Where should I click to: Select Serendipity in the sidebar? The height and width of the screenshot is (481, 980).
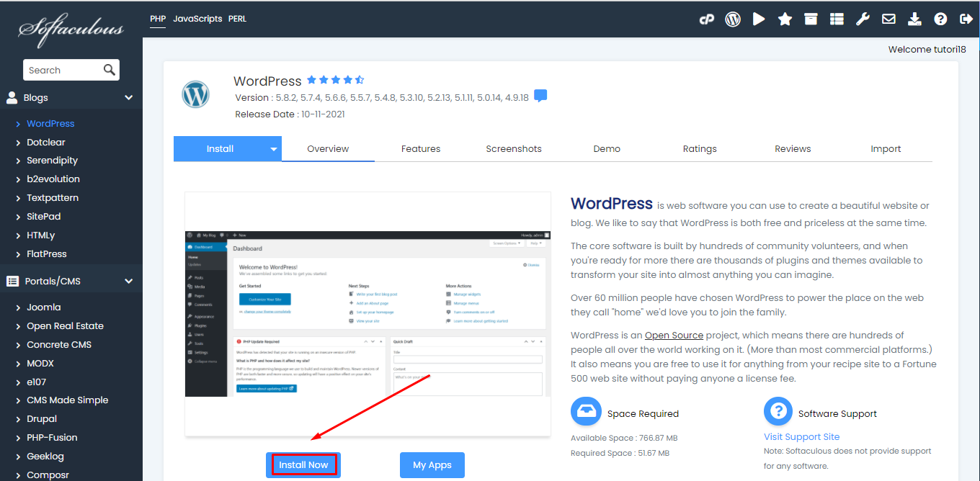point(52,161)
